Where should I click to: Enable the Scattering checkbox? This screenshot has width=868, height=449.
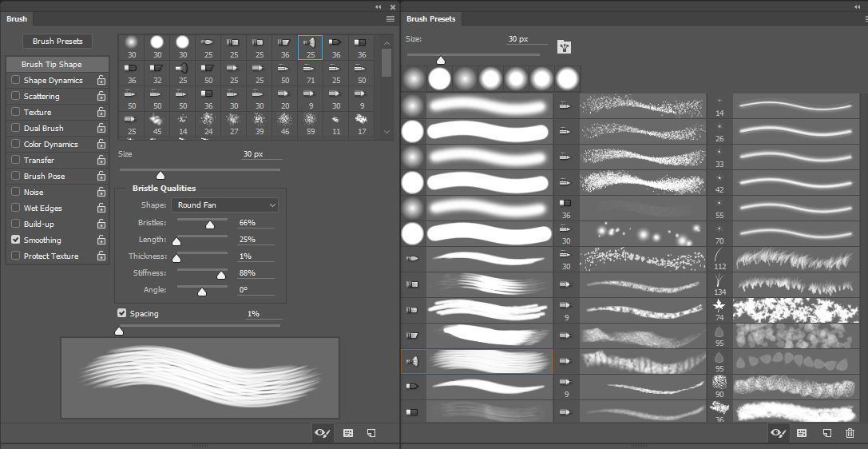coord(16,96)
